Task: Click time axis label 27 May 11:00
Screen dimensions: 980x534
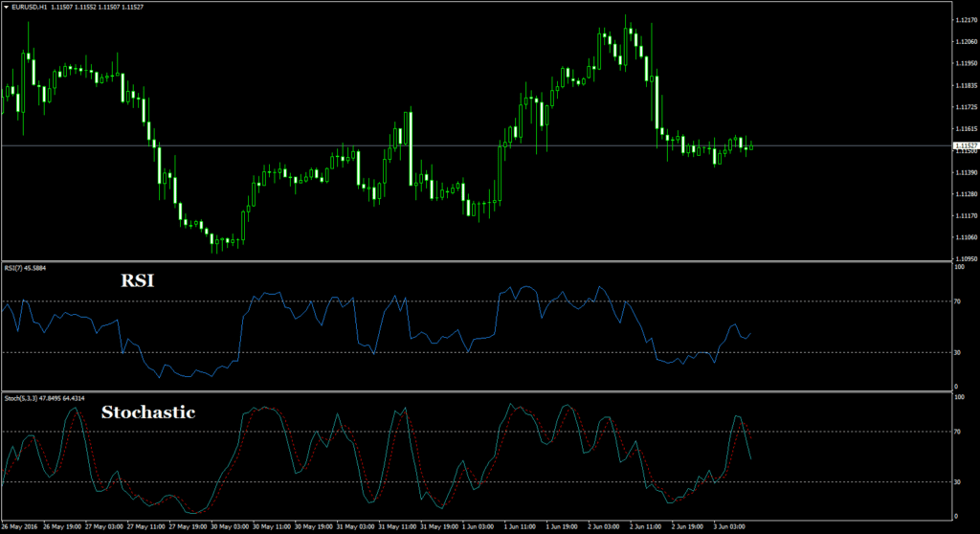Action: [145, 526]
